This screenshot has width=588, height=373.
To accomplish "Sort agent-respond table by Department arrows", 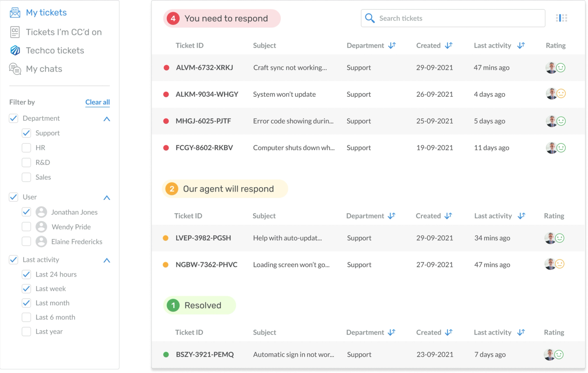I will tap(392, 216).
